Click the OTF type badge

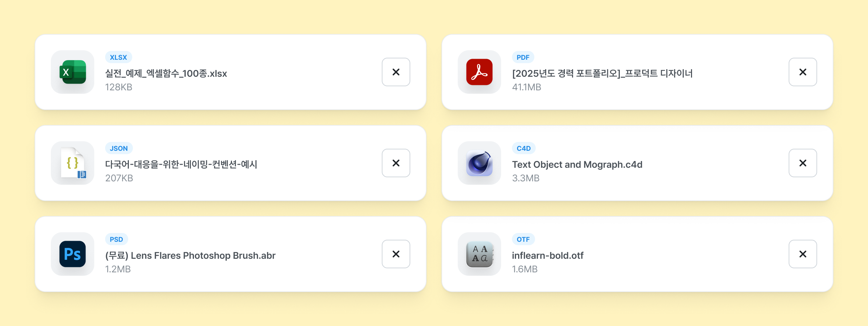pyautogui.click(x=523, y=239)
